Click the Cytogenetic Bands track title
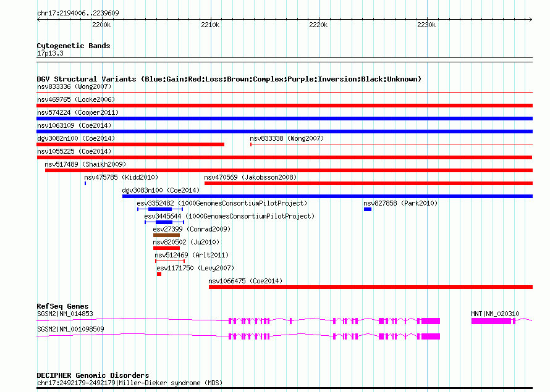The height and width of the screenshot is (392, 550). 74,46
